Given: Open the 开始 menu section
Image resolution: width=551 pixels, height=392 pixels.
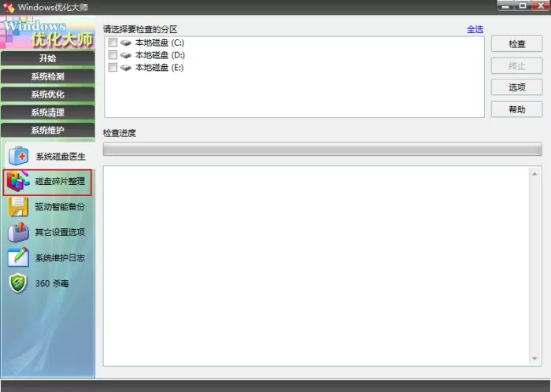Looking at the screenshot, I should point(47,58).
